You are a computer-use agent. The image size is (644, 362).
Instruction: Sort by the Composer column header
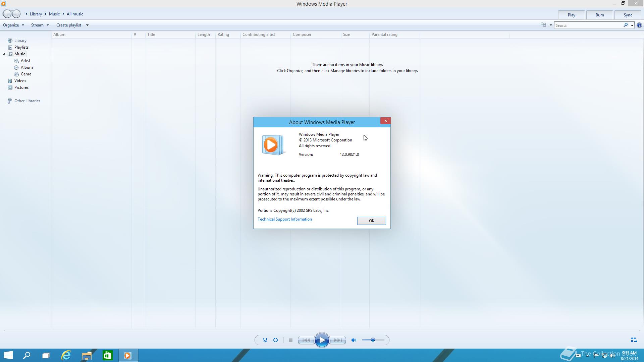pos(316,35)
